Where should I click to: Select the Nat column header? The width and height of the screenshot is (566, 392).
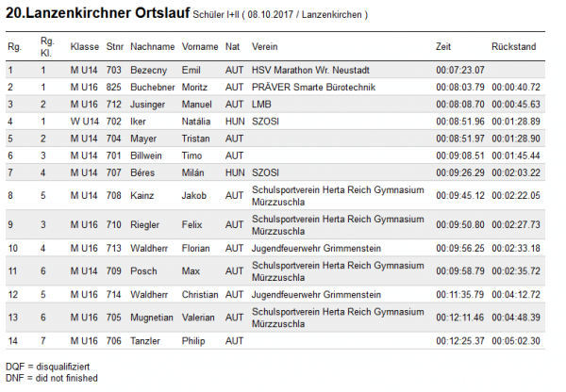click(232, 46)
